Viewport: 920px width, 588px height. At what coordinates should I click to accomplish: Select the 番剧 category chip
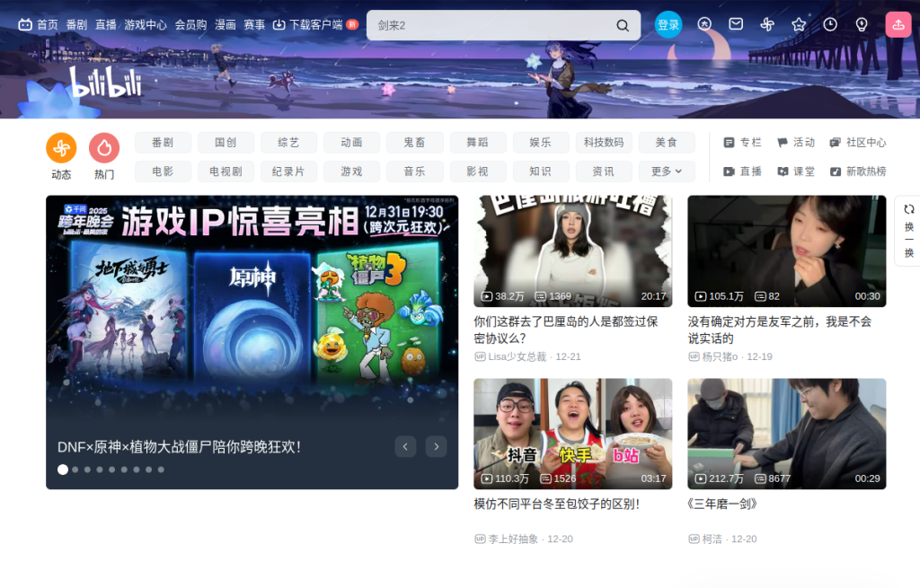164,143
